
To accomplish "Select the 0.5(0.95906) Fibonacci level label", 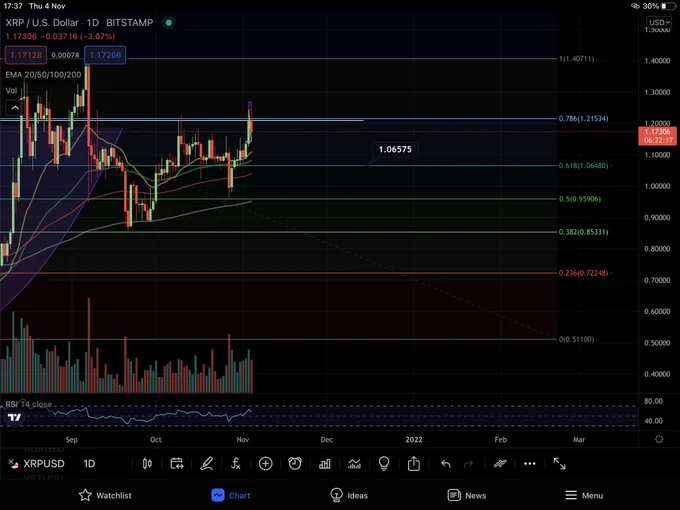I will coord(580,199).
